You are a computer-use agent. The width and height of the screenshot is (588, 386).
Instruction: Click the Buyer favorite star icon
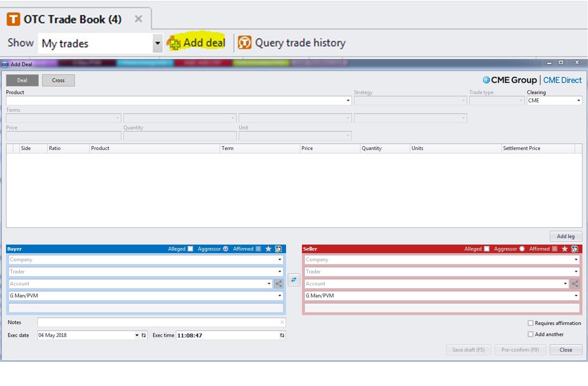[268, 249]
